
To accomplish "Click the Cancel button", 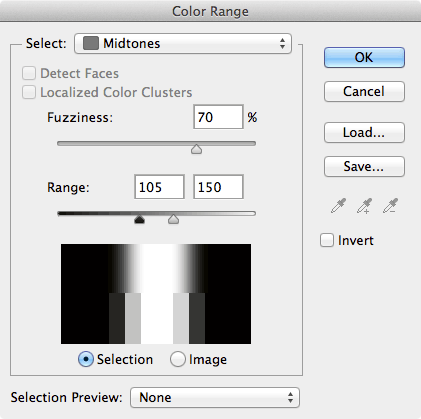I will [x=364, y=91].
